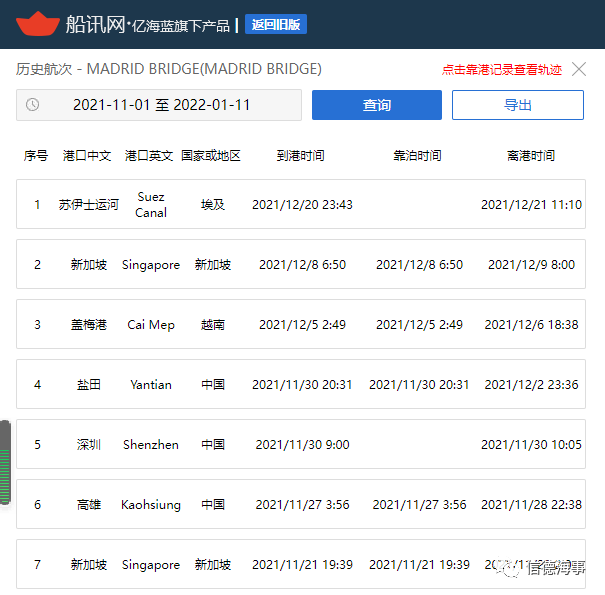Click the green-striped side handle on left edge

[x=5, y=463]
